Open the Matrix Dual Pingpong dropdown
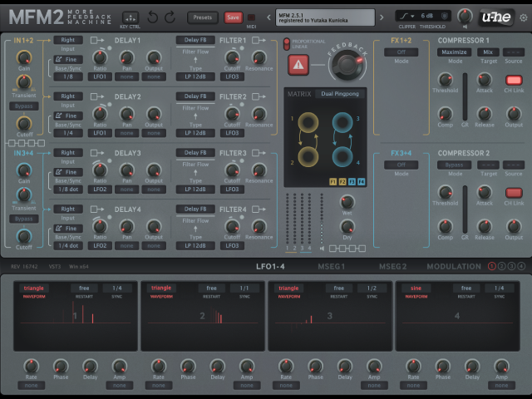The image size is (532, 399). click(340, 94)
